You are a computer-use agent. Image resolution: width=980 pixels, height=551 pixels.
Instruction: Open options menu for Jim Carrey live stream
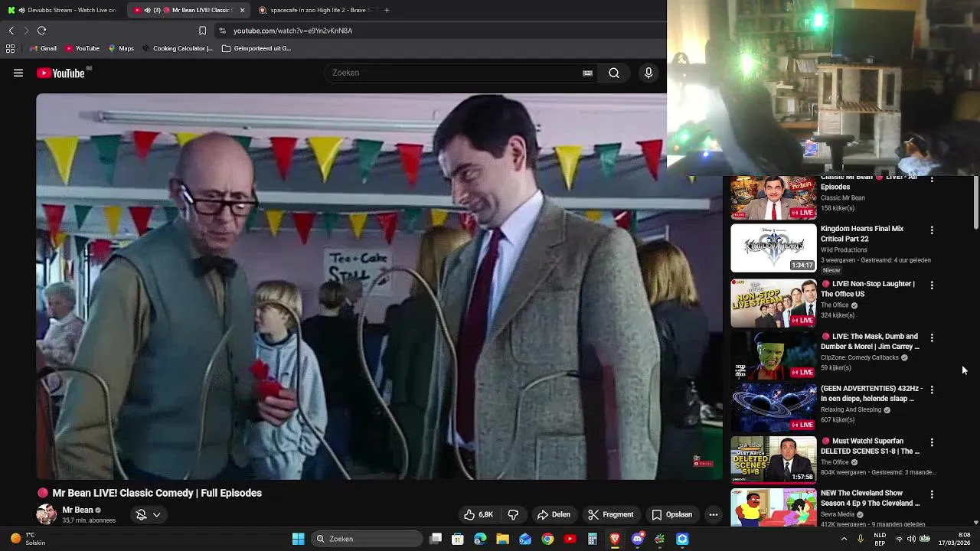tap(932, 337)
